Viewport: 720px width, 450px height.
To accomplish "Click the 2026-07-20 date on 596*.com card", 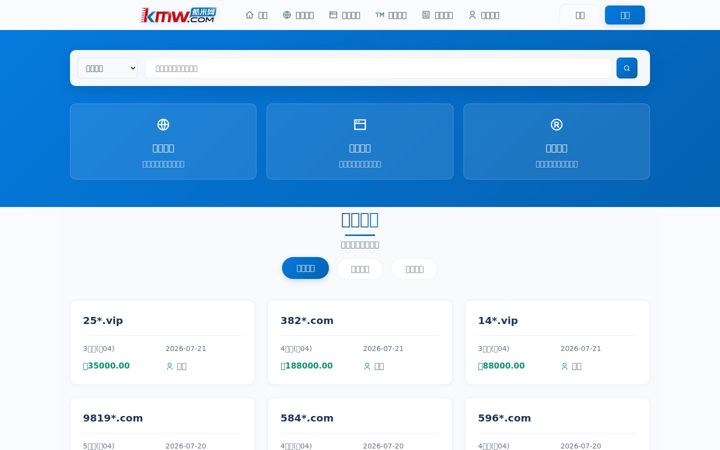I will click(x=581, y=446).
